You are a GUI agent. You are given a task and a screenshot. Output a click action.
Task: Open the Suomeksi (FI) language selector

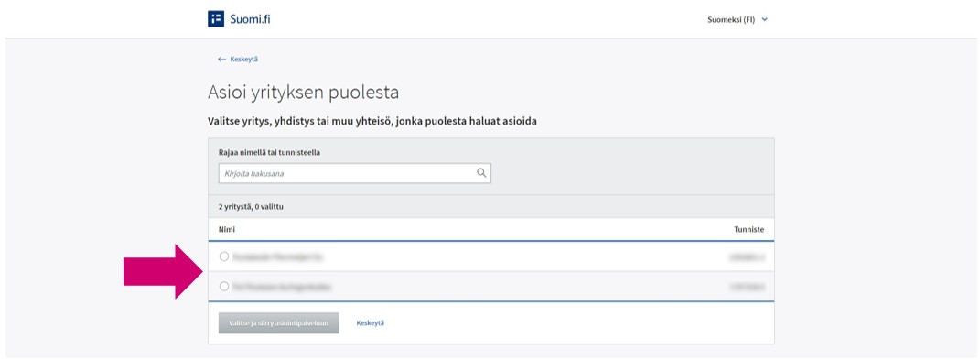pyautogui.click(x=738, y=19)
